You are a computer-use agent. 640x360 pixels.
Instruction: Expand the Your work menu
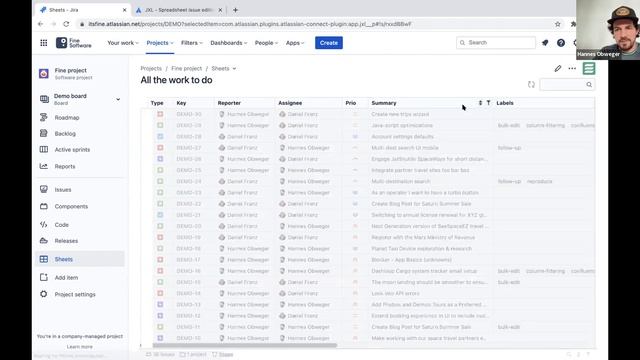tap(123, 43)
